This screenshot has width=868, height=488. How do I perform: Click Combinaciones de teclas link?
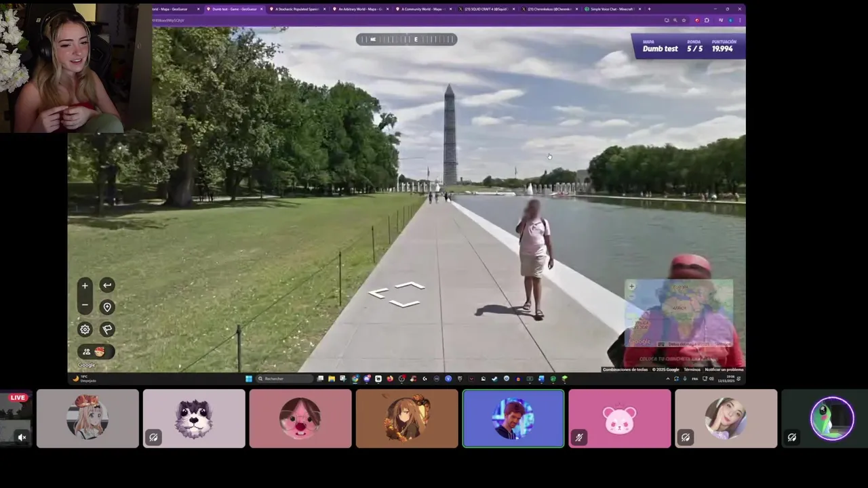[x=625, y=369]
